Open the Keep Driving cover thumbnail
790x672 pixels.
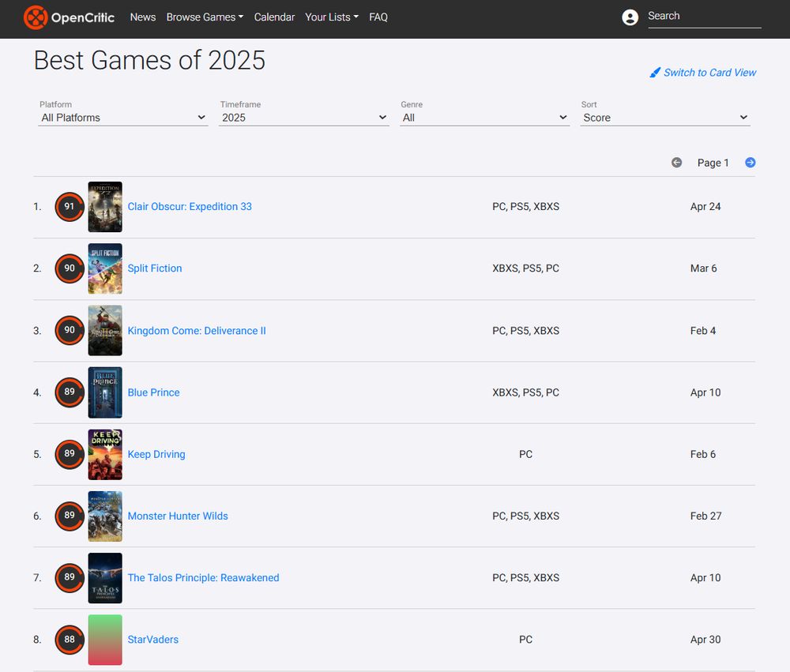(105, 454)
